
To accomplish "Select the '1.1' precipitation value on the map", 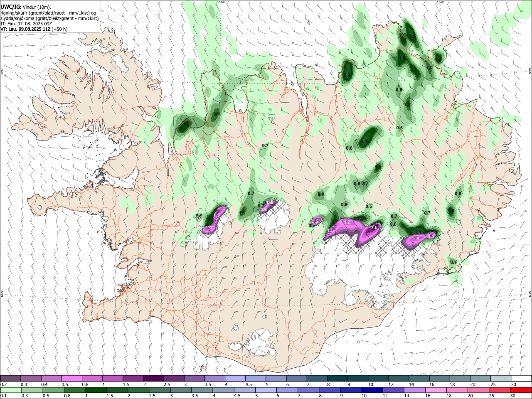I will point(242,213).
